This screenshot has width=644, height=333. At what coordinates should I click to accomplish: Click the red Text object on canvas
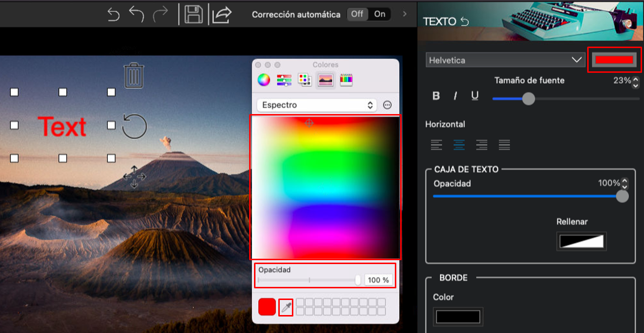(62, 127)
